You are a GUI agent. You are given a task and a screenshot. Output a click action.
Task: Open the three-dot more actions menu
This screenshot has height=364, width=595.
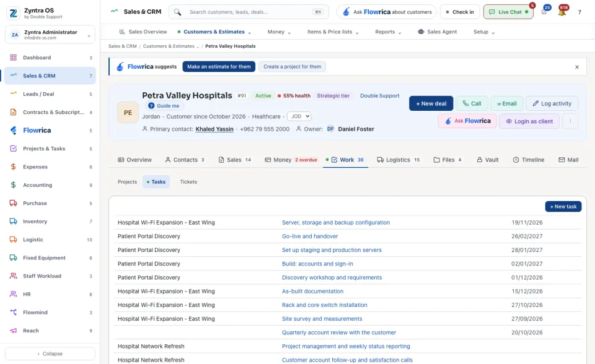point(570,121)
